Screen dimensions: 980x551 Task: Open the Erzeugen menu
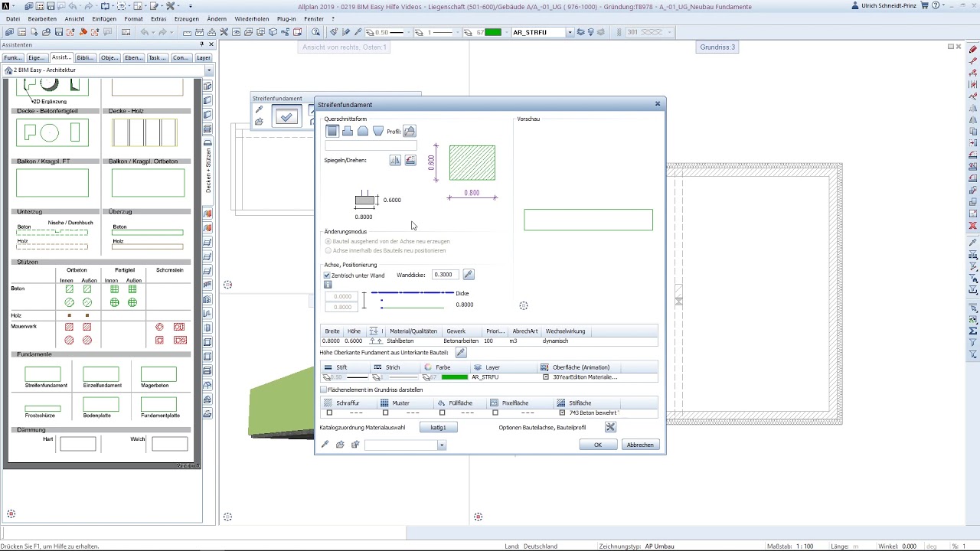pos(186,19)
